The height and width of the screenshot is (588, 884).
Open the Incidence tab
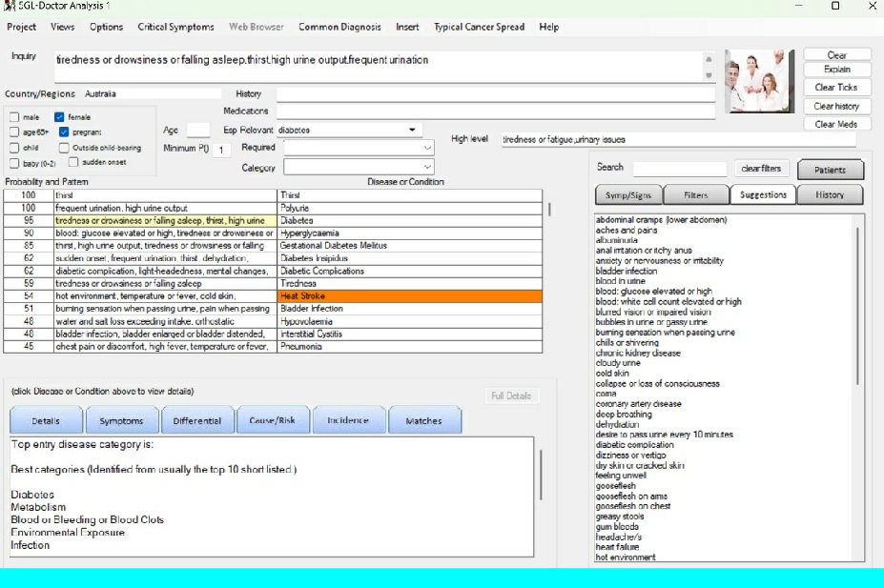pyautogui.click(x=348, y=420)
